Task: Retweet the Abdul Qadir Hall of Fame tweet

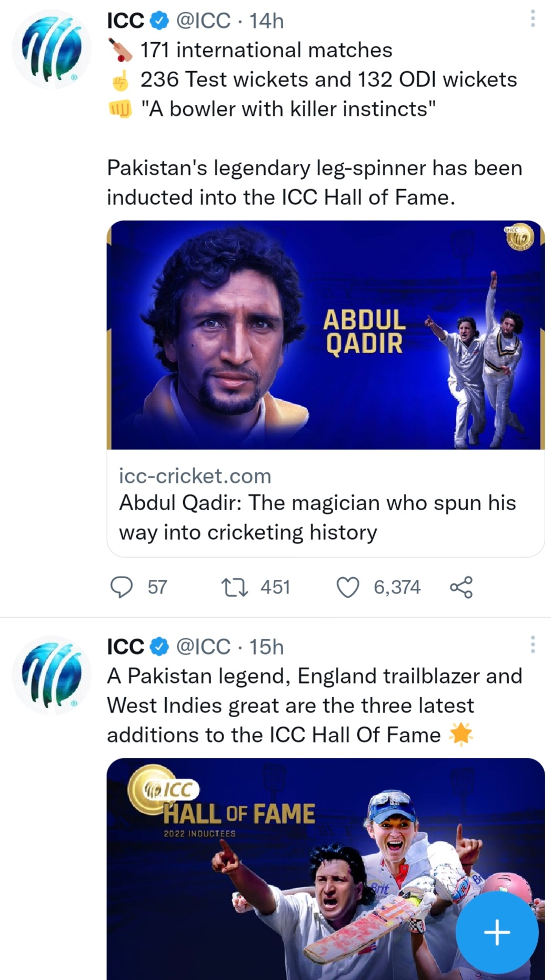Action: 235,587
